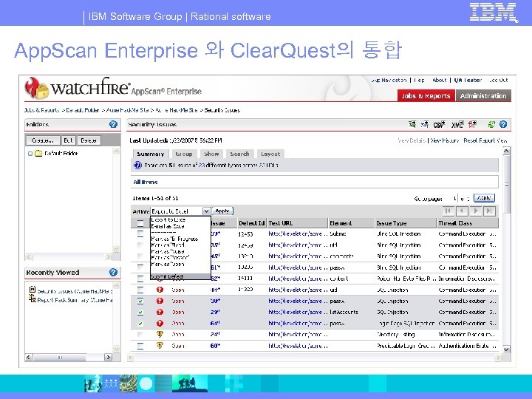The image size is (532, 399).
Task: Click the IBM logo on the slide
Action: point(494,13)
